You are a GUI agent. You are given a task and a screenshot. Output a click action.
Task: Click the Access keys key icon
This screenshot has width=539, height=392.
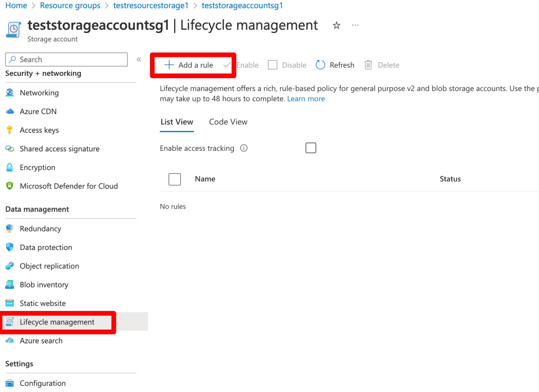(9, 130)
